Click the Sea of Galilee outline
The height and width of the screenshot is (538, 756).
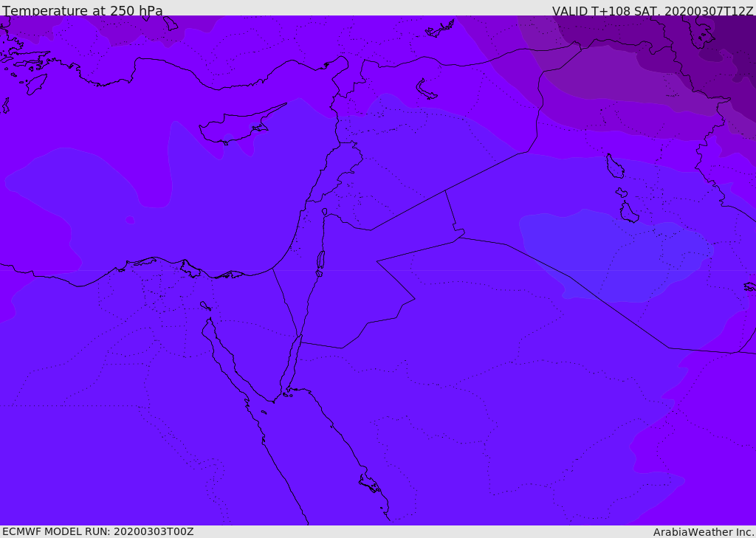tap(324, 212)
